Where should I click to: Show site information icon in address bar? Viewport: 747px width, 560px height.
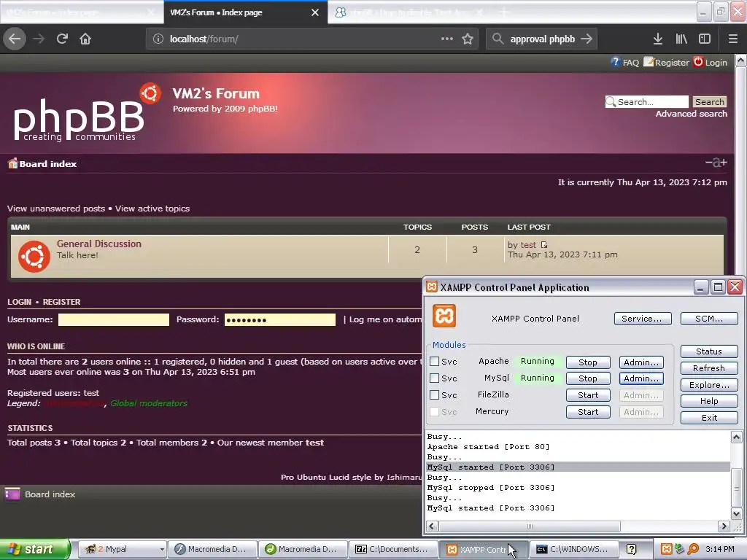158,39
